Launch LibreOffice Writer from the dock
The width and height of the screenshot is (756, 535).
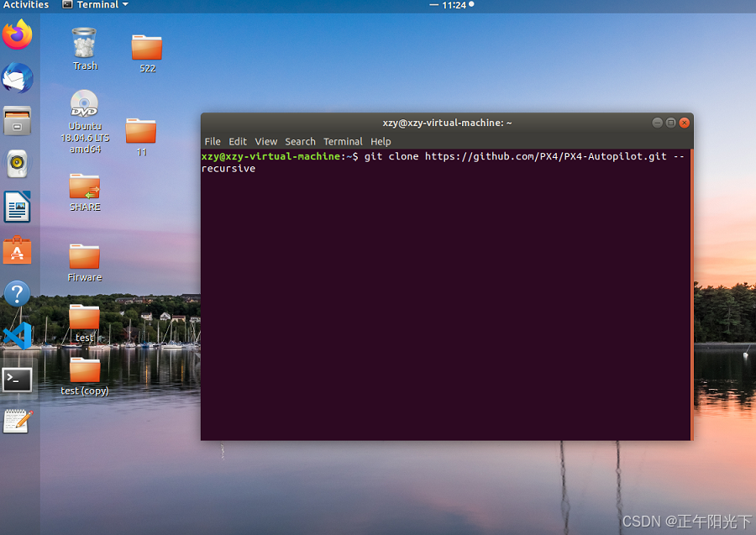(18, 207)
